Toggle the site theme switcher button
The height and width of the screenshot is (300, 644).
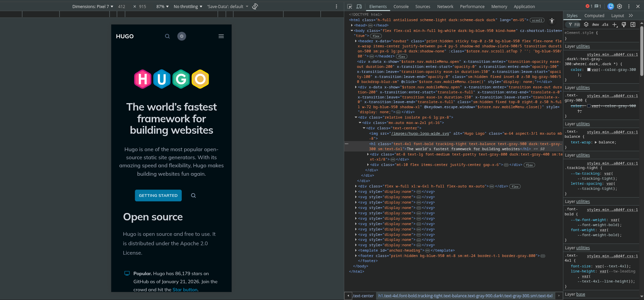coord(182,36)
